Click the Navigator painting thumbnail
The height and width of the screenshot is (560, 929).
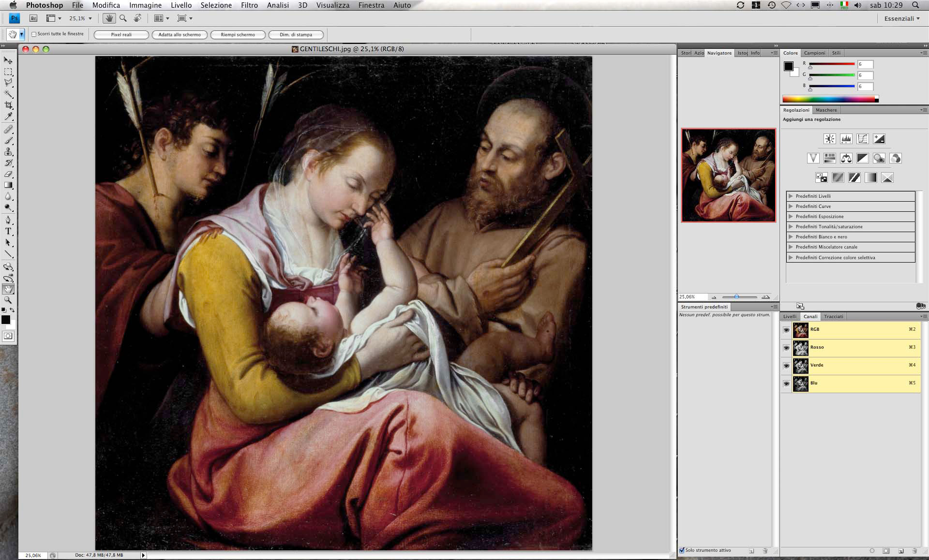click(x=728, y=175)
